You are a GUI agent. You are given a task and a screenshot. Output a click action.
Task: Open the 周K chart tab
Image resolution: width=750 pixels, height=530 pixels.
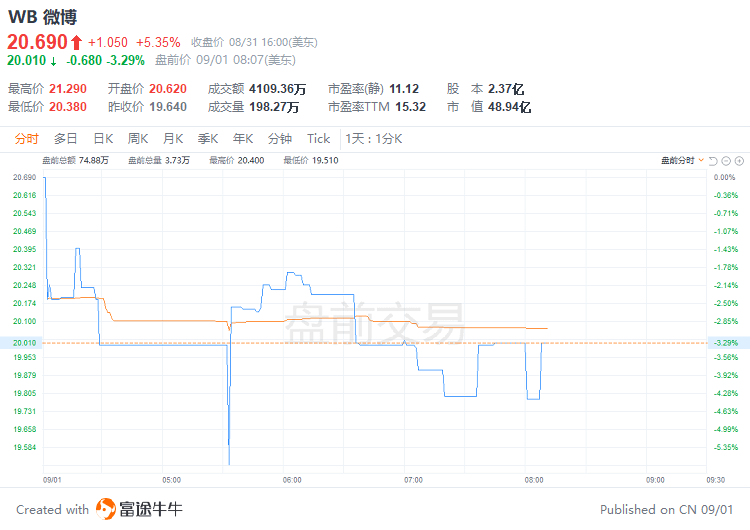tap(138, 139)
